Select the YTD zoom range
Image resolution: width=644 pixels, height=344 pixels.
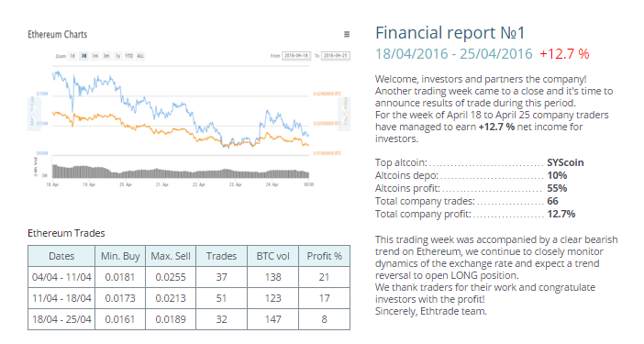[x=129, y=56]
